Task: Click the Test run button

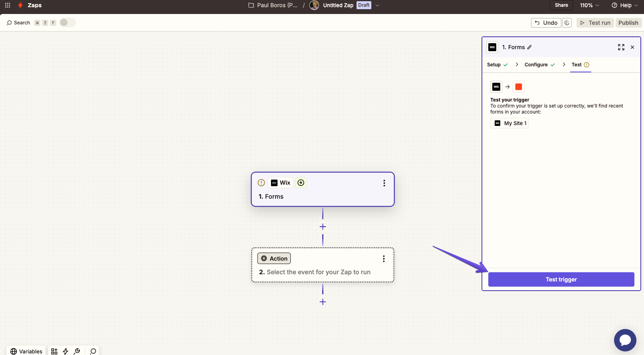Action: pyautogui.click(x=595, y=23)
